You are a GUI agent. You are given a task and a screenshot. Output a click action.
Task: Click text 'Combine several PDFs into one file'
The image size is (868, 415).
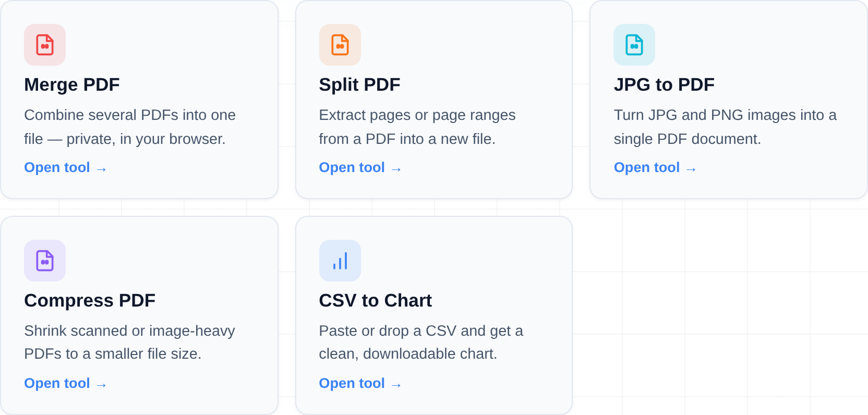(x=130, y=127)
